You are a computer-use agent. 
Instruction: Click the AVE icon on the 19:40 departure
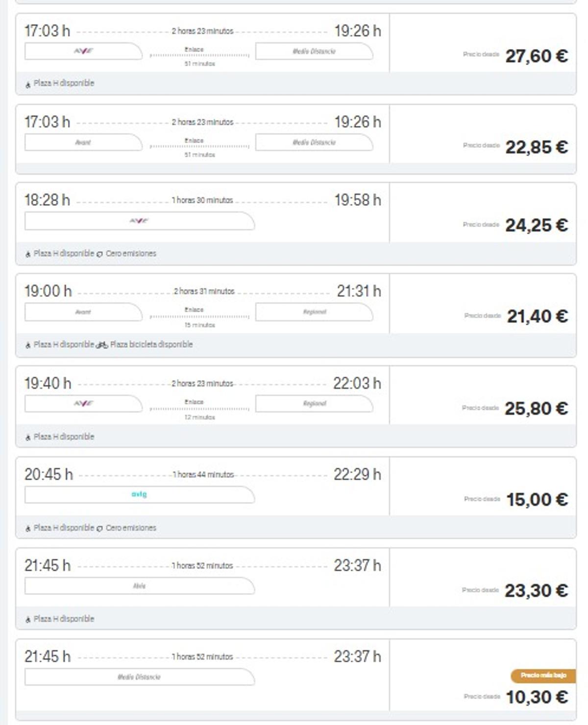click(82, 402)
